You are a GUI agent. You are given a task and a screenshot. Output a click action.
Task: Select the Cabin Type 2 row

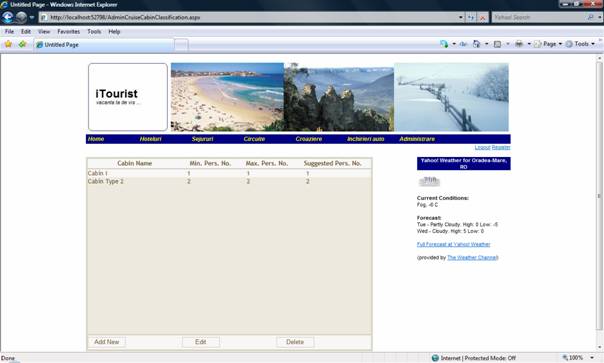click(x=229, y=181)
